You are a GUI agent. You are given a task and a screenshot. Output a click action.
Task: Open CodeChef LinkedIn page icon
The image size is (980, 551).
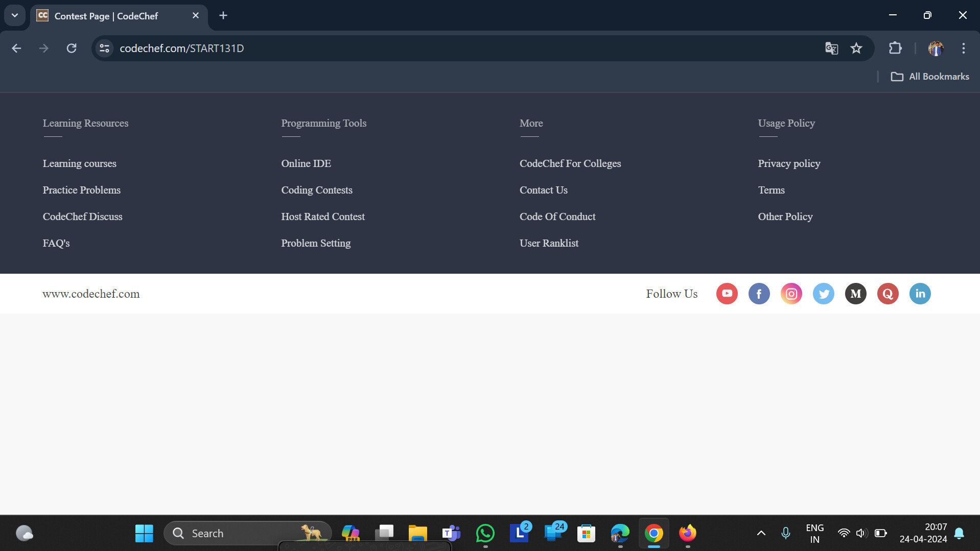pyautogui.click(x=920, y=294)
